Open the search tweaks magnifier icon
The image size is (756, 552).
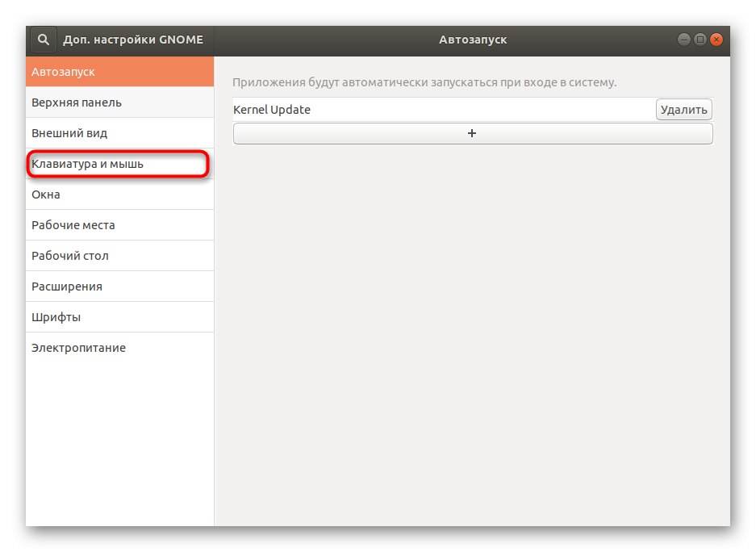coord(44,39)
